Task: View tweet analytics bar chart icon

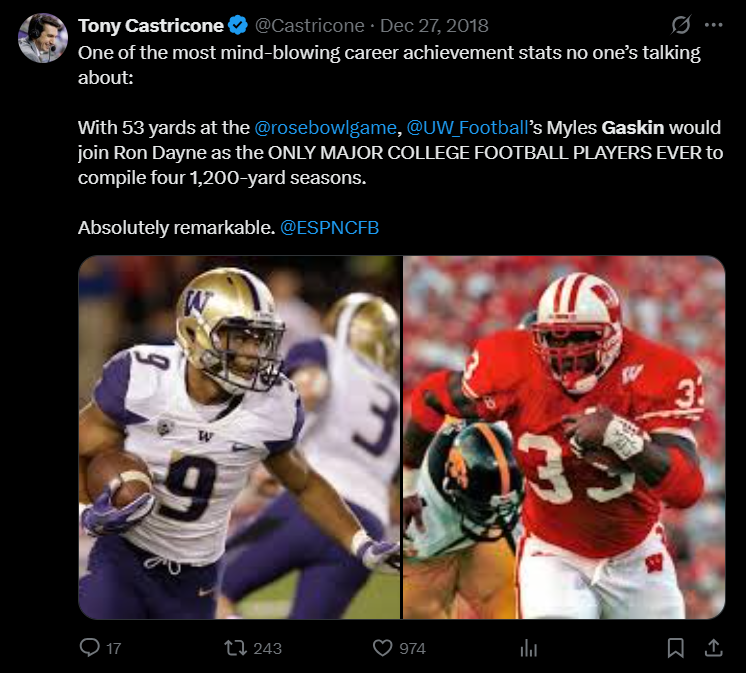Action: point(528,648)
